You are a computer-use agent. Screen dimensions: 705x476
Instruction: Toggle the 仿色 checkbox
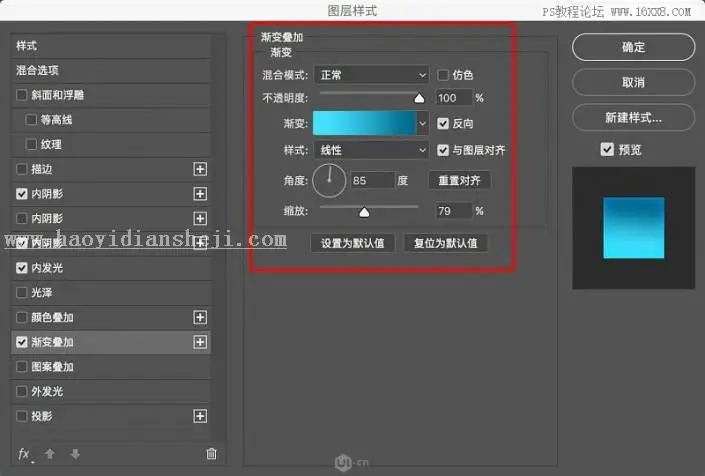coord(443,75)
